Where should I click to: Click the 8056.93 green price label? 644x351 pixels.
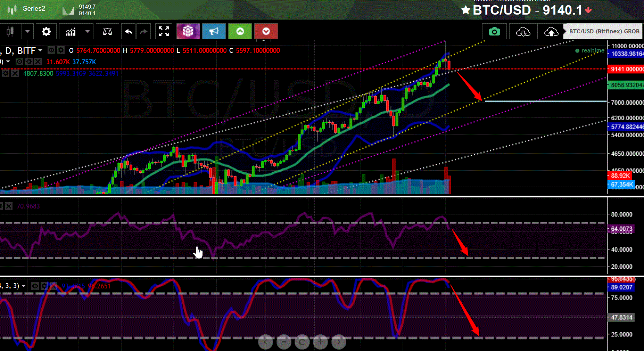(626, 85)
